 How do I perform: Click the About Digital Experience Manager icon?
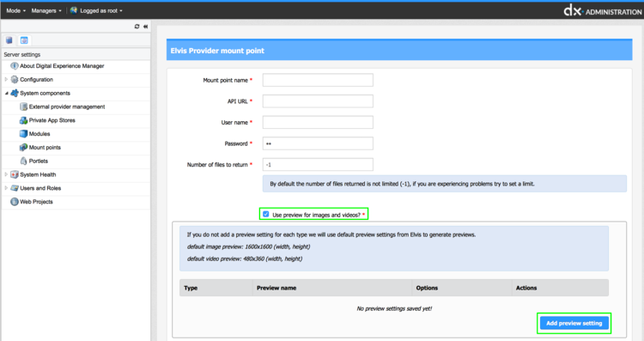click(15, 66)
